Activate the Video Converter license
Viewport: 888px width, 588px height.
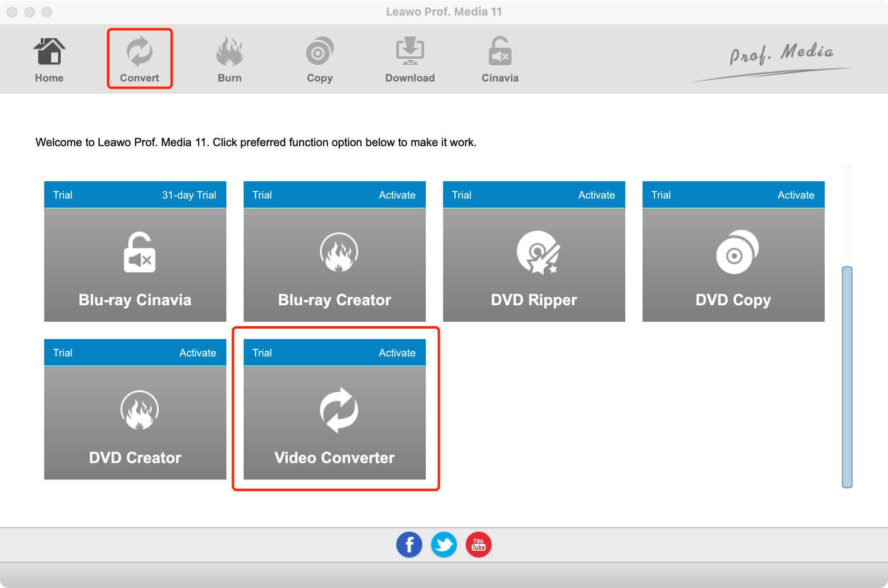[x=397, y=353]
